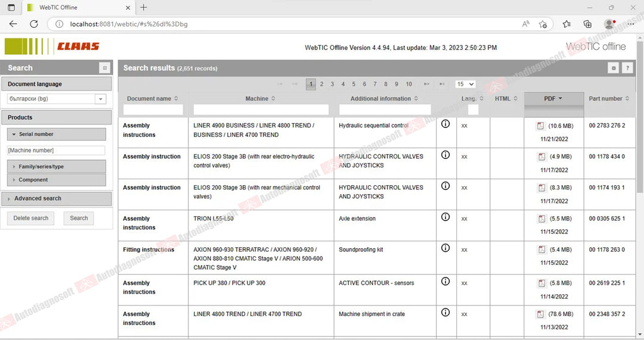The height and width of the screenshot is (340, 644).
Task: Sort by Machine column
Action: (261, 99)
